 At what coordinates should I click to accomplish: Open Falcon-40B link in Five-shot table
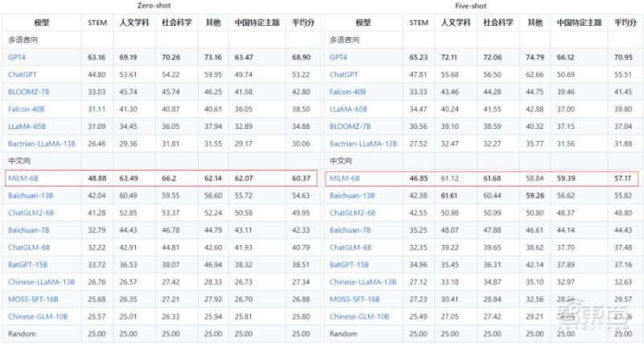point(348,92)
